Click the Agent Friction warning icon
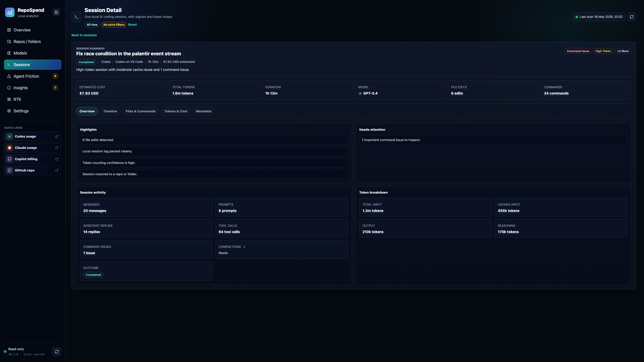The image size is (644, 362). coord(9,76)
